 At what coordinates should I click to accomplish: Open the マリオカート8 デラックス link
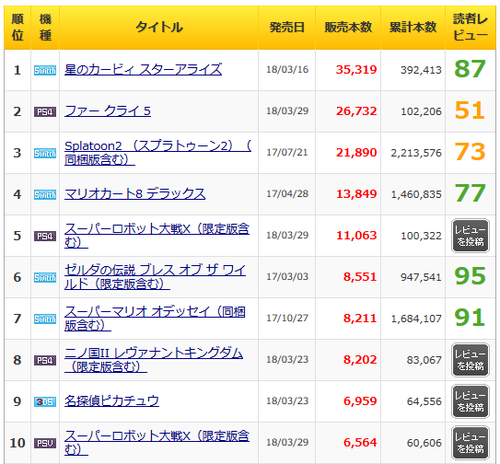click(x=135, y=194)
